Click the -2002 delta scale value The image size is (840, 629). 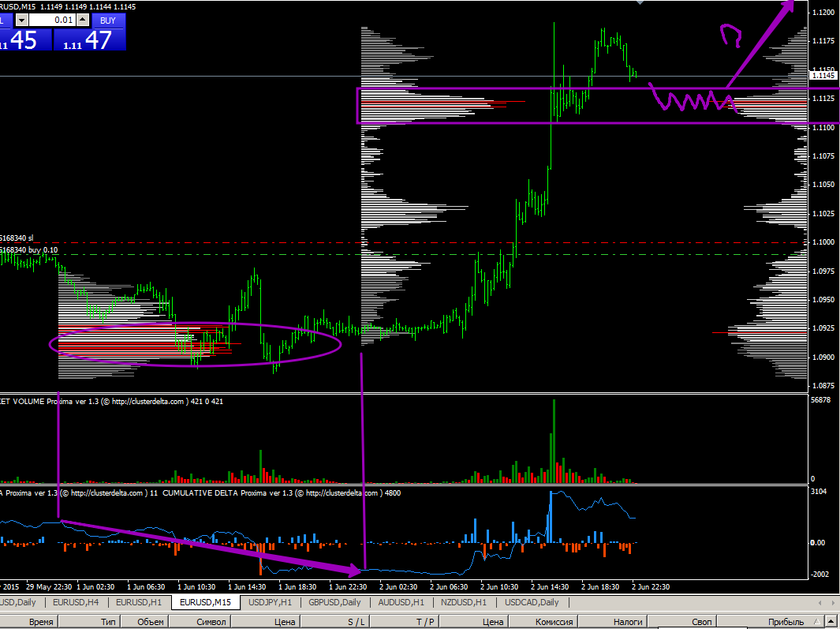click(x=819, y=575)
